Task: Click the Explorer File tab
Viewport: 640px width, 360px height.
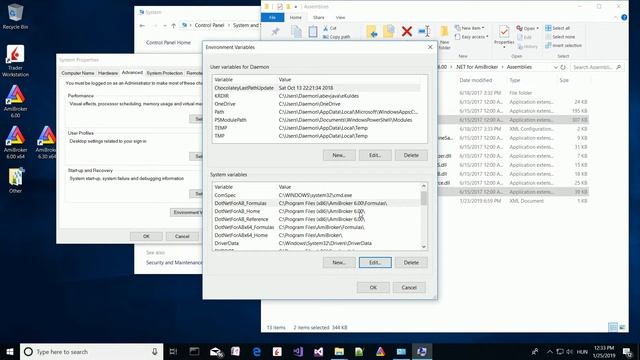Action: pos(272,18)
